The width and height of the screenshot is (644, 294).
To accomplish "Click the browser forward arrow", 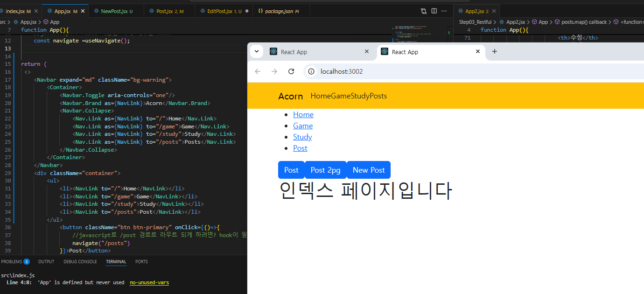I will click(274, 71).
